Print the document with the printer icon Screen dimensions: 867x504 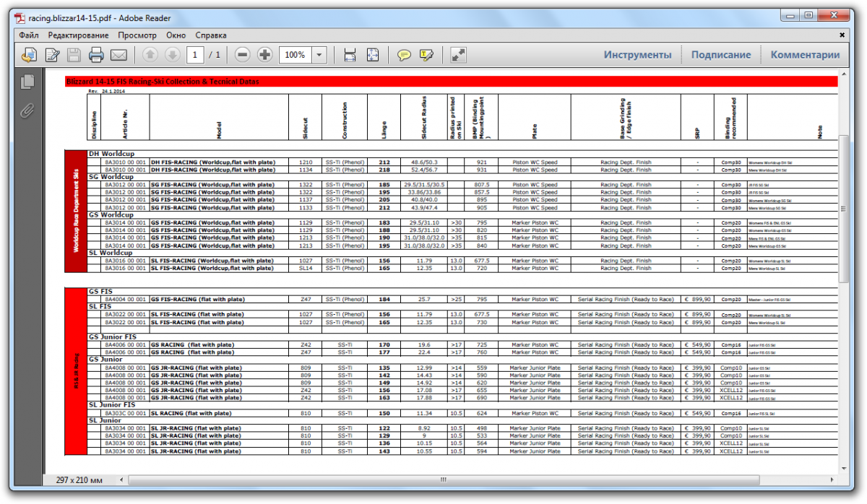[96, 55]
